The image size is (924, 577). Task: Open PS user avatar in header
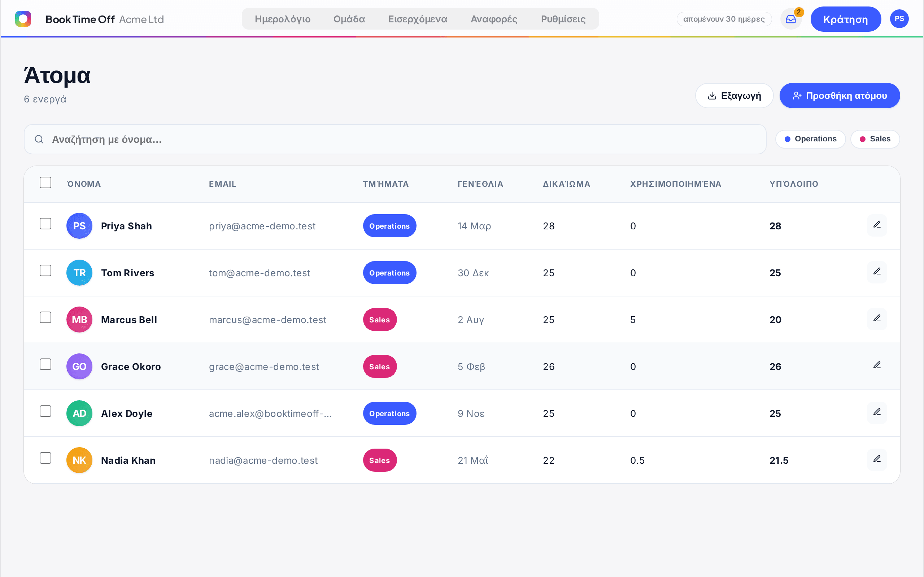(899, 19)
